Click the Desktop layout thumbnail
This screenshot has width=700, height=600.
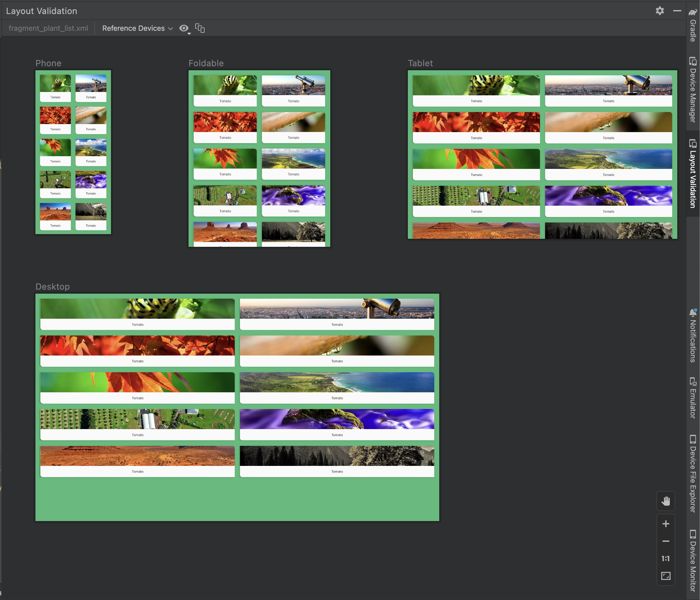coord(237,405)
